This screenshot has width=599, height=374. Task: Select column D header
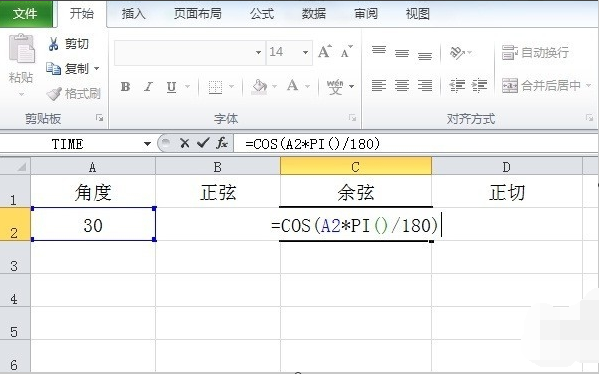(507, 167)
